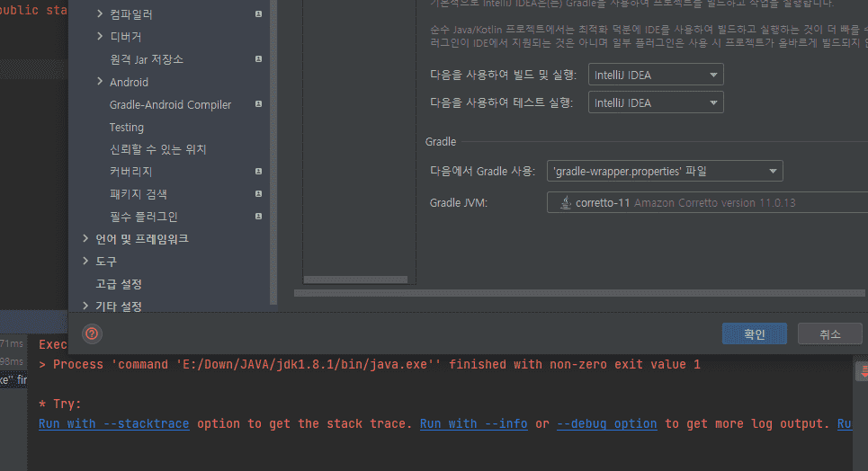
Task: Expand the 컴파일러 settings node
Action: [x=100, y=13]
